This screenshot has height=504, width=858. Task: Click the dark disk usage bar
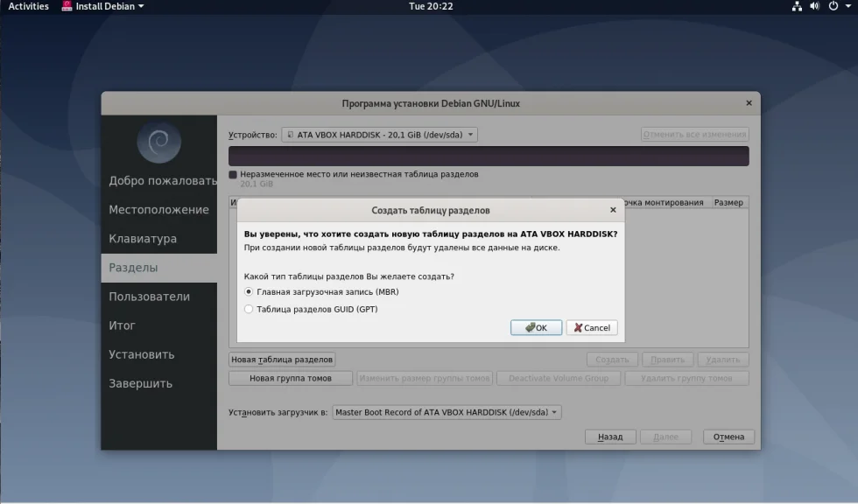pyautogui.click(x=489, y=156)
